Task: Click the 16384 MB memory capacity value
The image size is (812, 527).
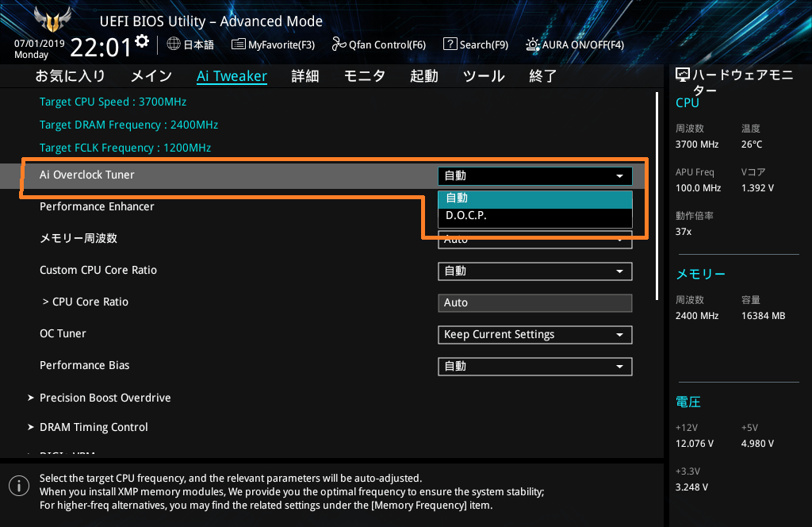Action: tap(764, 316)
